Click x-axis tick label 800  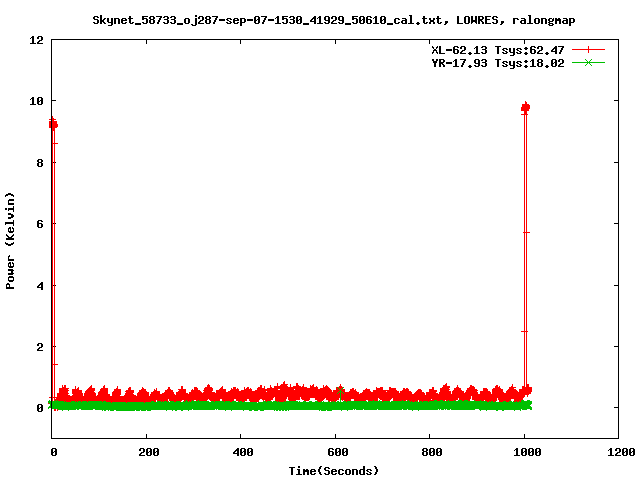pos(432,452)
